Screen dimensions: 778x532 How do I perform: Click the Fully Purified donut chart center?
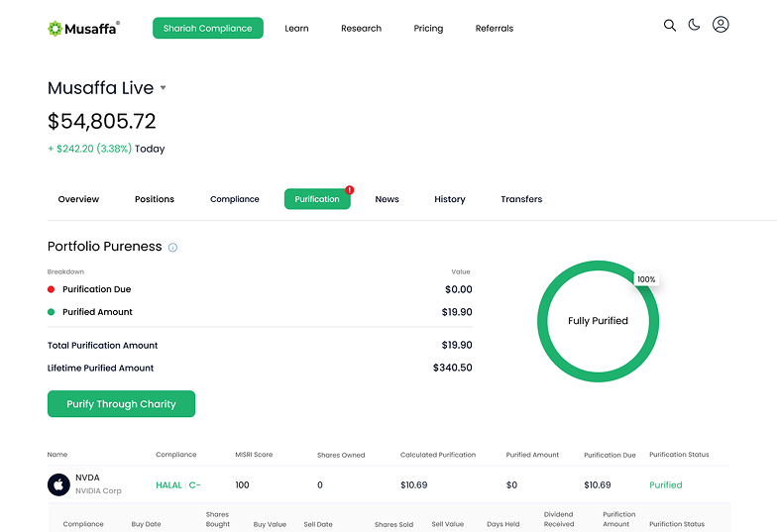tap(598, 321)
